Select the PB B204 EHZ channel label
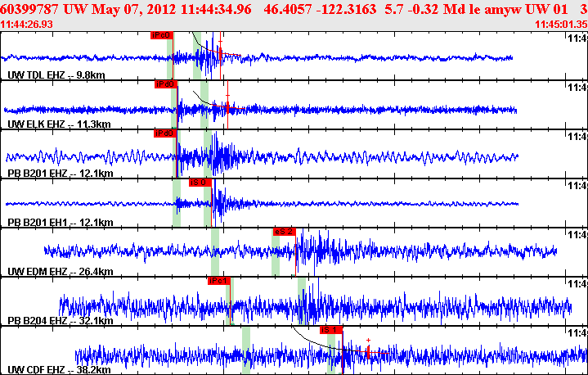The height and width of the screenshot is (375, 588). [61, 321]
